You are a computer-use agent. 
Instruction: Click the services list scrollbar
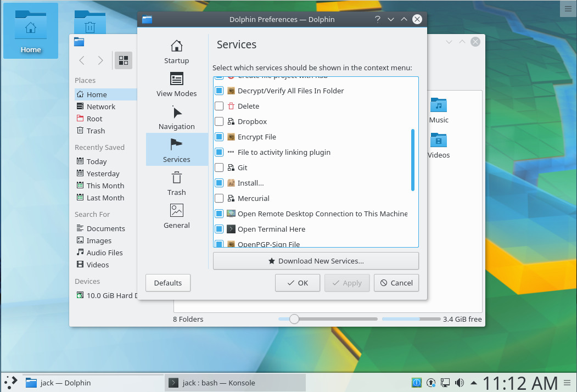tap(413, 159)
